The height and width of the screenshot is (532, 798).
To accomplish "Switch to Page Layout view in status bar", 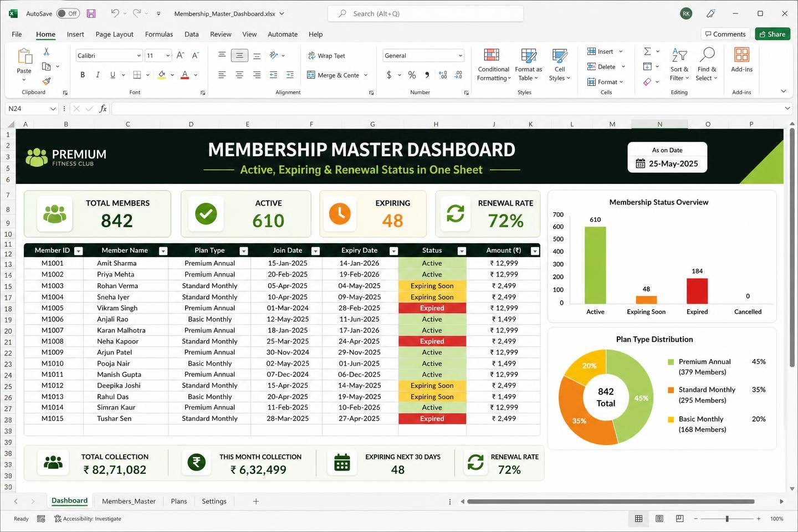I will coord(659,519).
